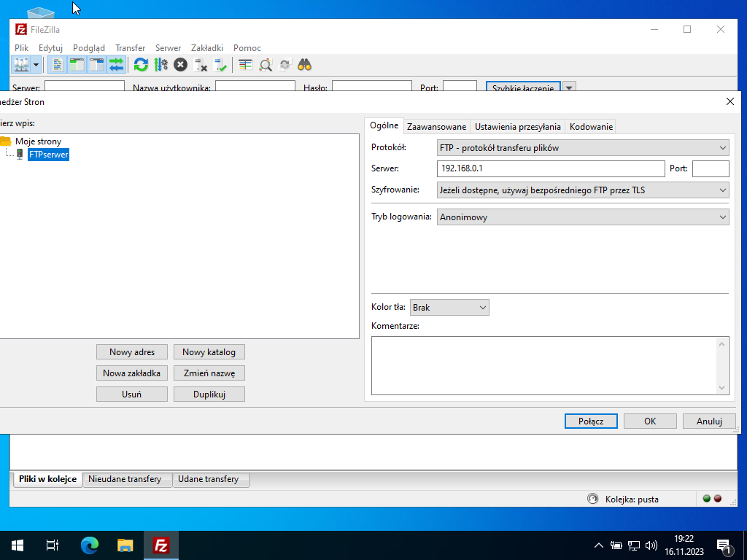Toggle message log display toolbar icon
Viewport: 747px width, 560px height.
pos(57,65)
